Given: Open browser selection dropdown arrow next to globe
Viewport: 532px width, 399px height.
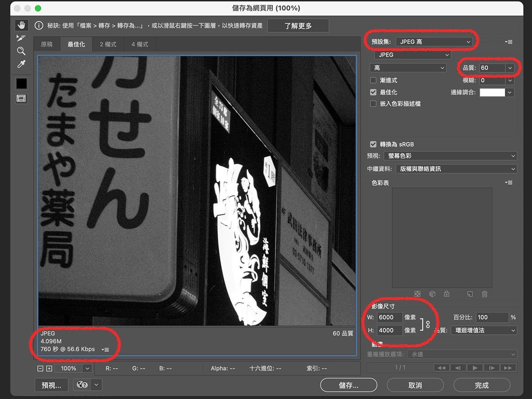Looking at the screenshot, I should pyautogui.click(x=97, y=385).
